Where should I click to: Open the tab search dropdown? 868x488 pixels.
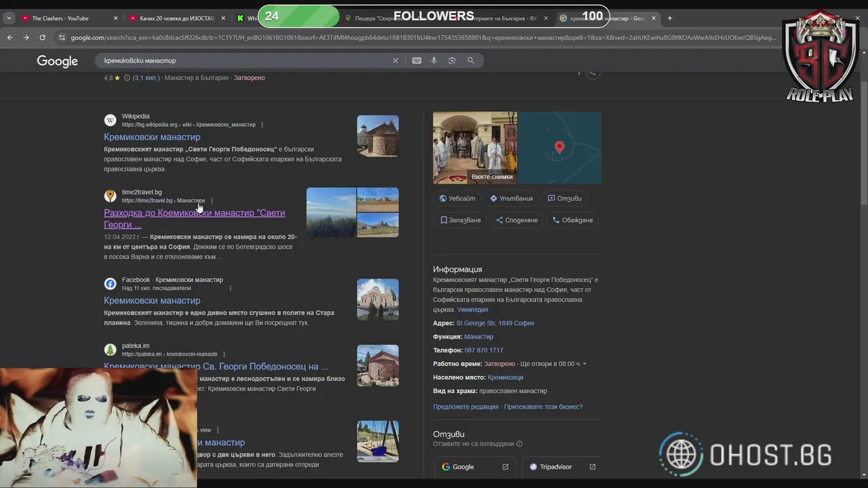tap(9, 18)
